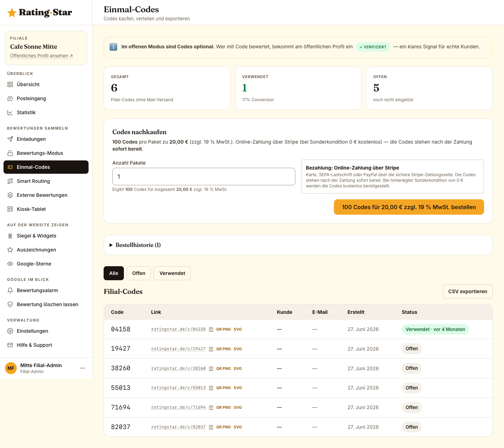Image resolution: width=504 pixels, height=448 pixels.
Task: Copy link for code 19427
Action: click(211, 349)
